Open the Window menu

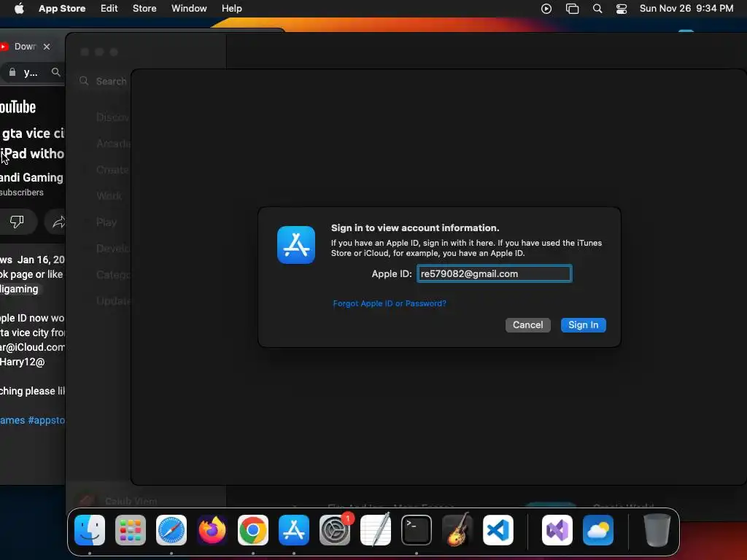click(189, 9)
